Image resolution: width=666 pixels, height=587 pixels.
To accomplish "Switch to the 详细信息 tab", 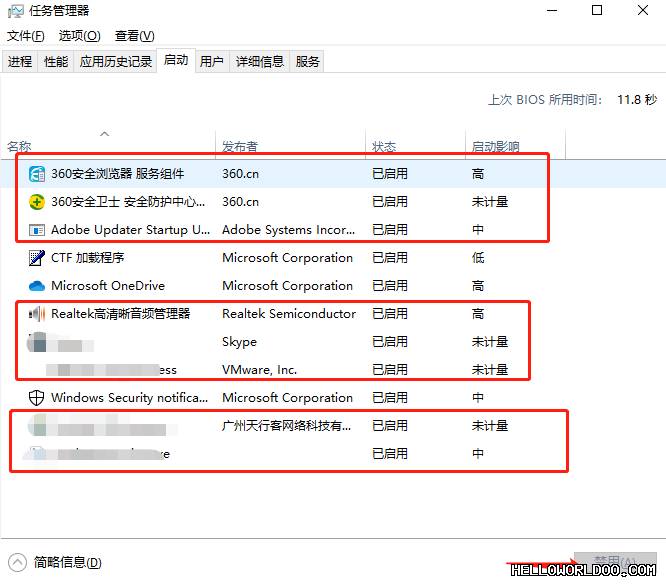I will click(260, 62).
